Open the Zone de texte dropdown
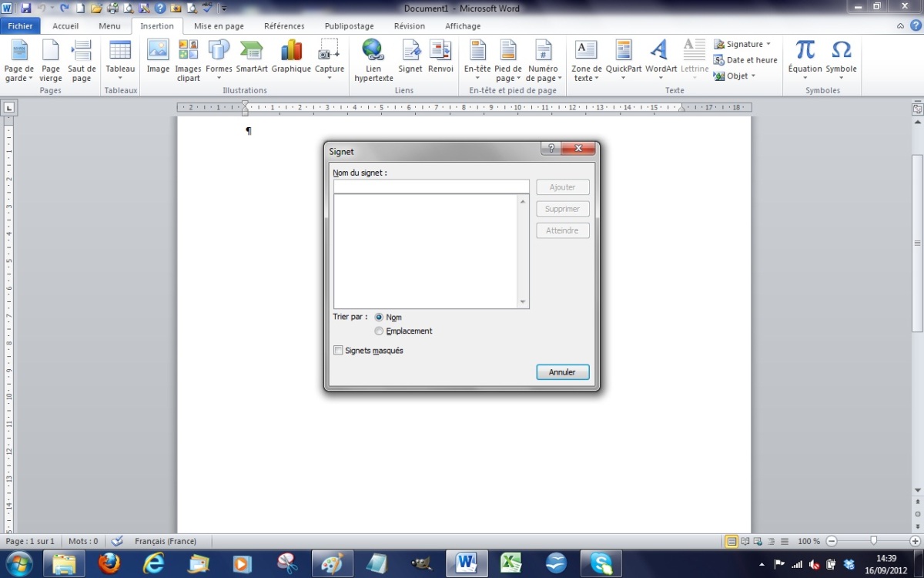The height and width of the screenshot is (578, 924). pyautogui.click(x=587, y=61)
